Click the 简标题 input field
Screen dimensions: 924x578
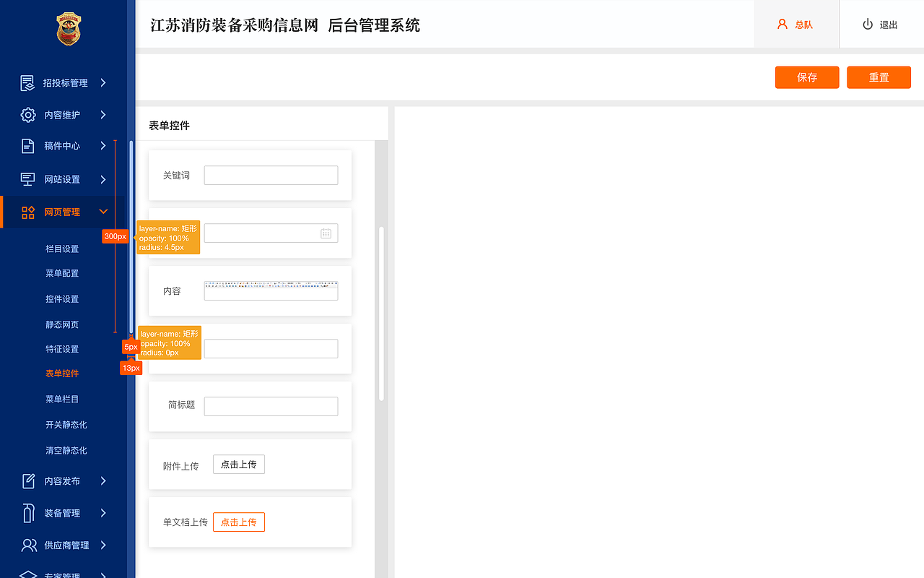point(271,406)
